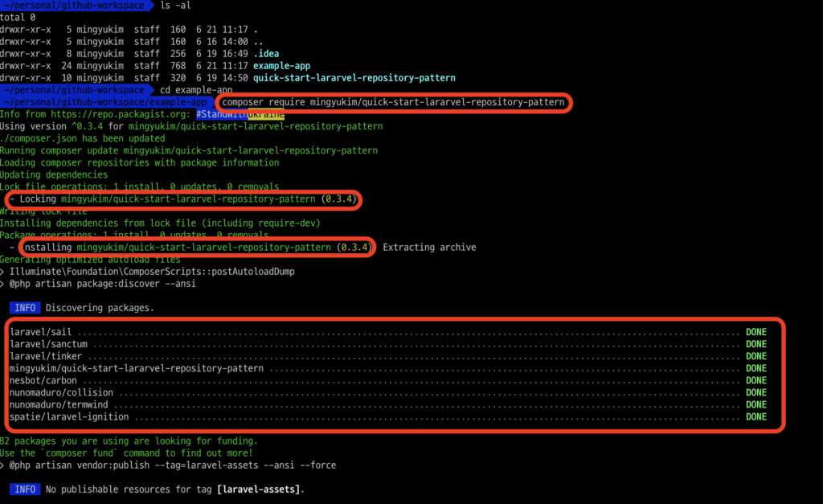Viewport: 823px width, 504px height.
Task: Select 'Running composer update' line
Action: click(x=189, y=150)
